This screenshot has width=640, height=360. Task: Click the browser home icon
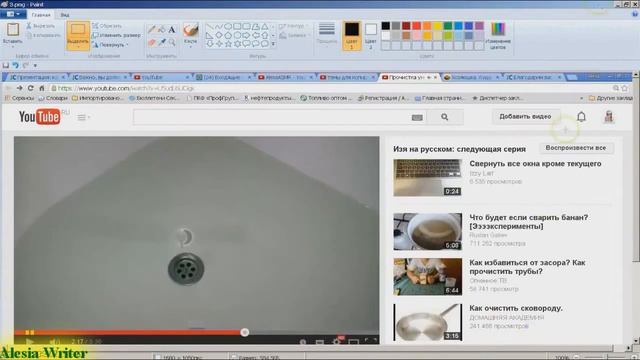(x=42, y=88)
